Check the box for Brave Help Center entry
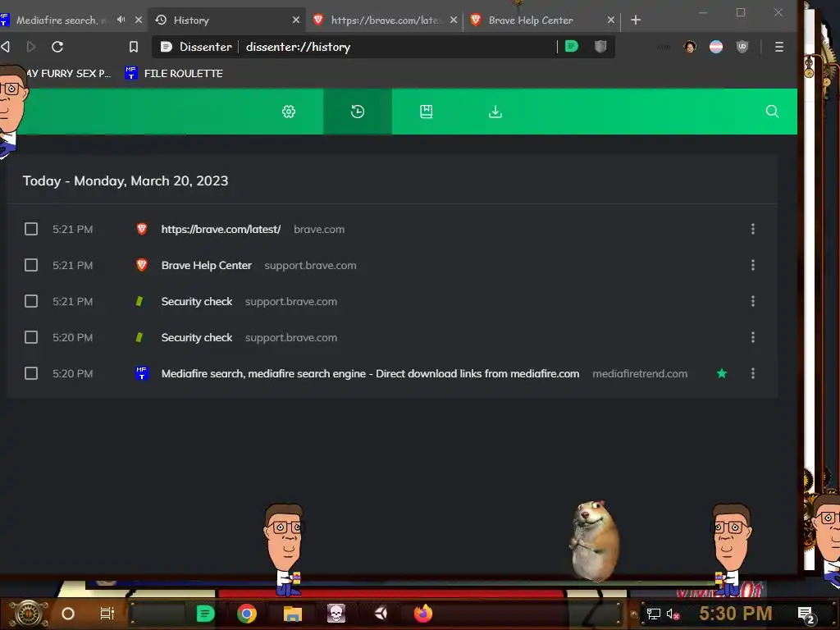840x630 pixels. pyautogui.click(x=31, y=265)
